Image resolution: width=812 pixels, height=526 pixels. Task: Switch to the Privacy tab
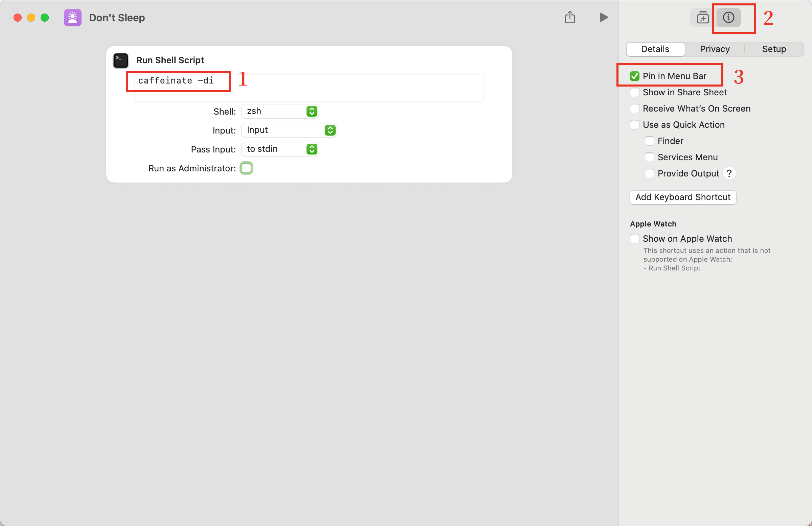coord(715,49)
